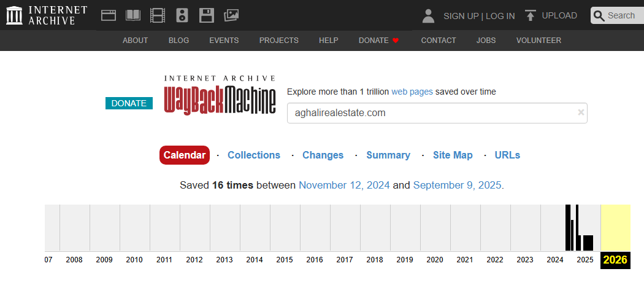Select year 2023 on the timeline
The image size is (644, 282).
(x=525, y=260)
